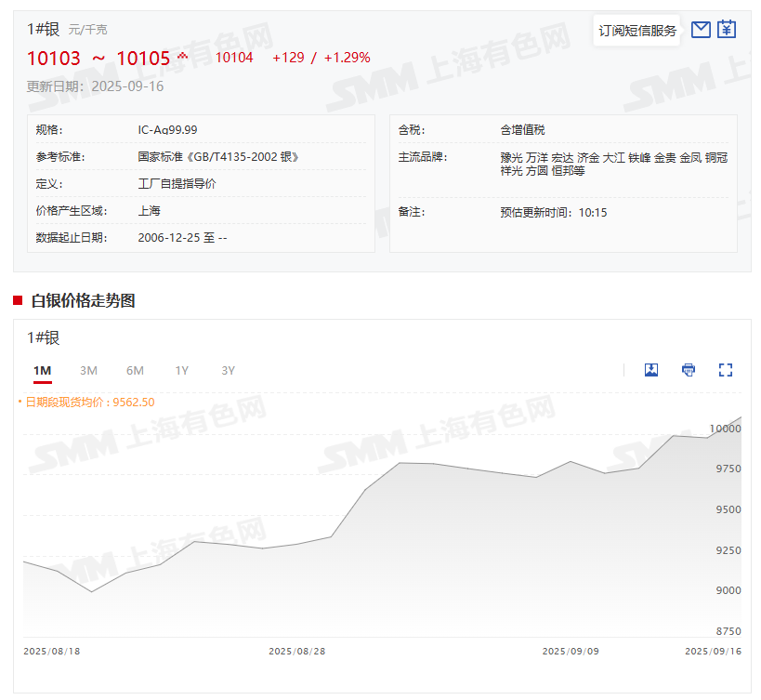Click the 2025/09/16 chart end date

click(713, 652)
